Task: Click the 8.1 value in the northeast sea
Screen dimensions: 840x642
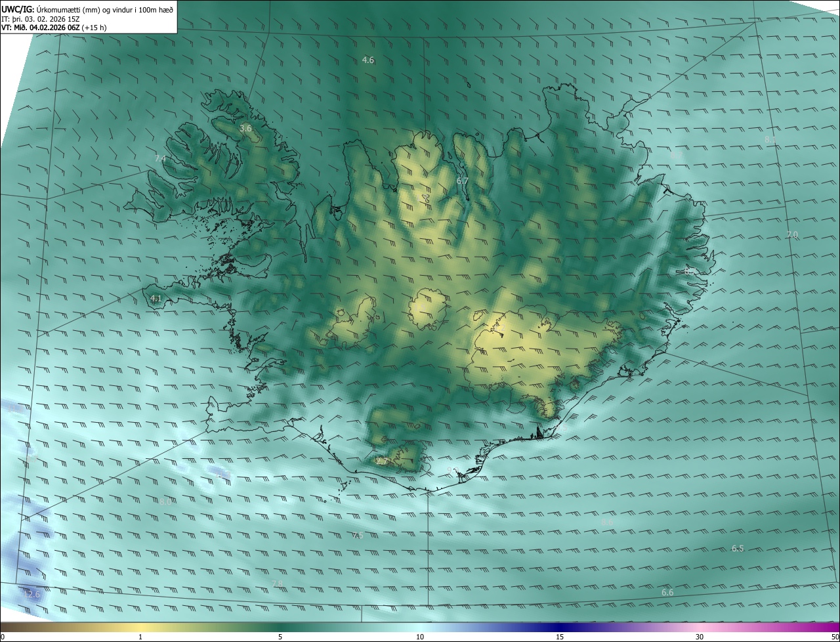Action: click(770, 140)
